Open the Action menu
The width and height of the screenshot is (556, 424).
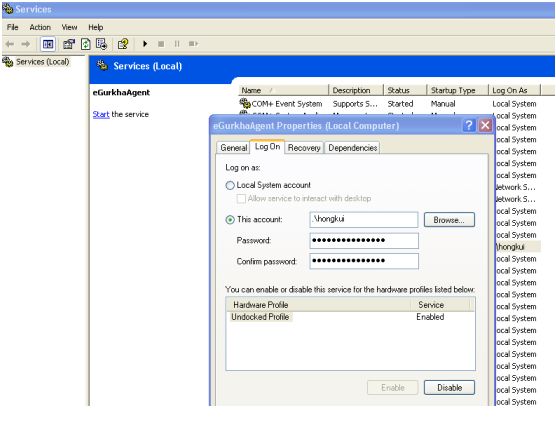[x=40, y=27]
